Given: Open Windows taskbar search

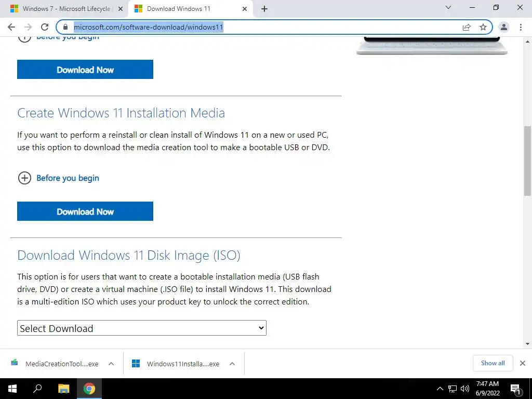Looking at the screenshot, I should tap(37, 389).
